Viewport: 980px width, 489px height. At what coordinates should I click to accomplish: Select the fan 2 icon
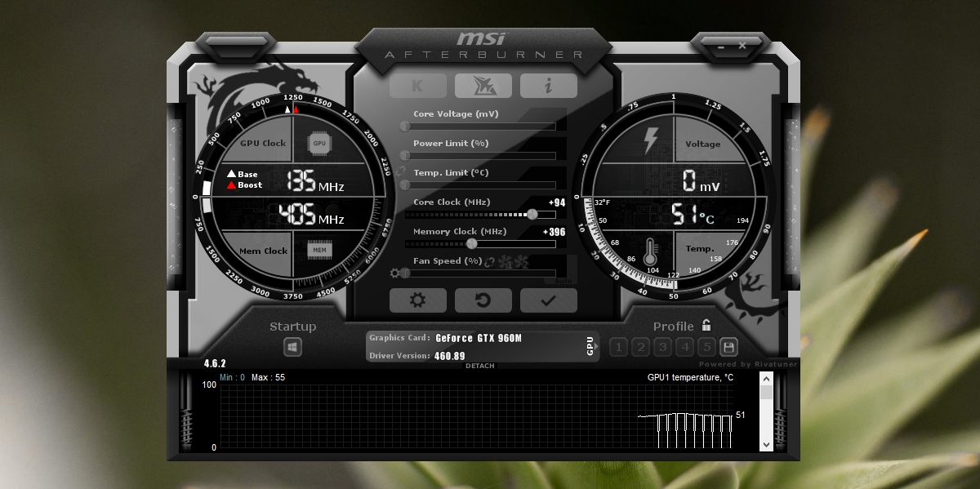522,262
